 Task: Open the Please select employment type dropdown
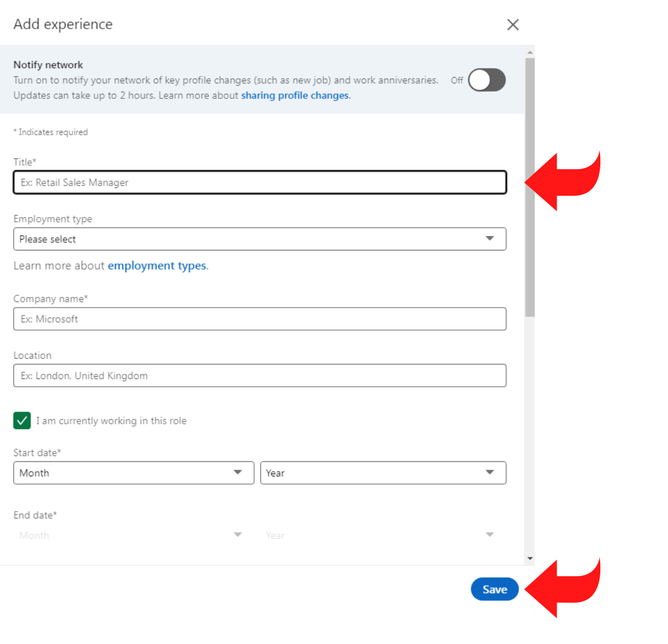coord(260,238)
